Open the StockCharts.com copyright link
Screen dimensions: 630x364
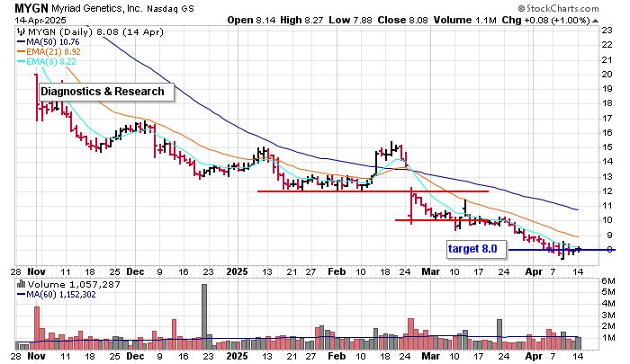click(x=558, y=8)
